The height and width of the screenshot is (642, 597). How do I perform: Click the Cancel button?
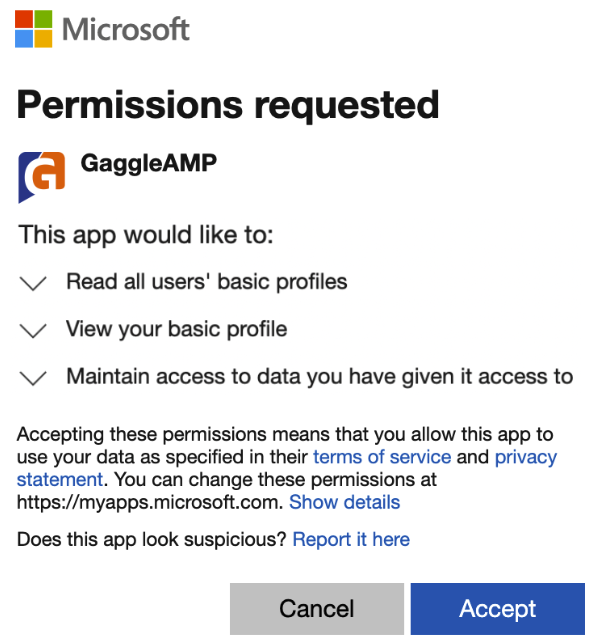pyautogui.click(x=317, y=608)
